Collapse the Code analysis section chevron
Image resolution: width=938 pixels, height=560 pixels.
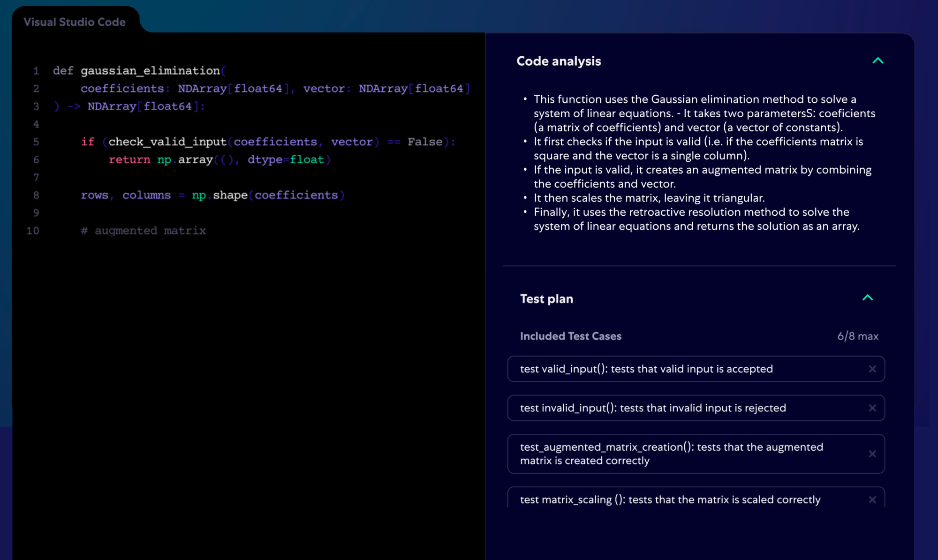[877, 61]
